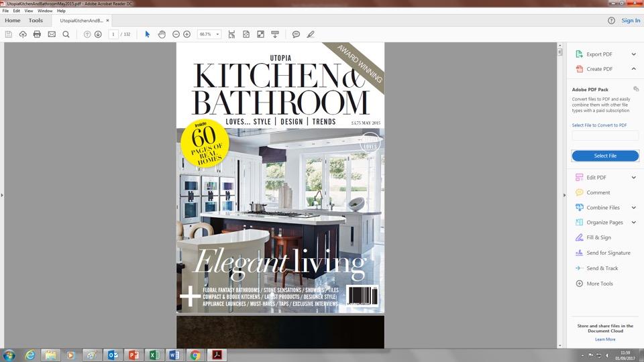Click the file to convert input box

(x=605, y=136)
